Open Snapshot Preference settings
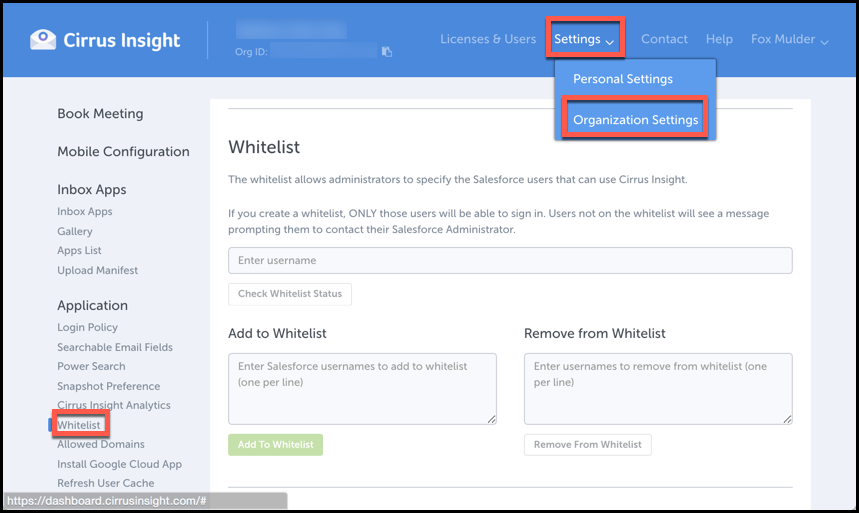 (108, 386)
